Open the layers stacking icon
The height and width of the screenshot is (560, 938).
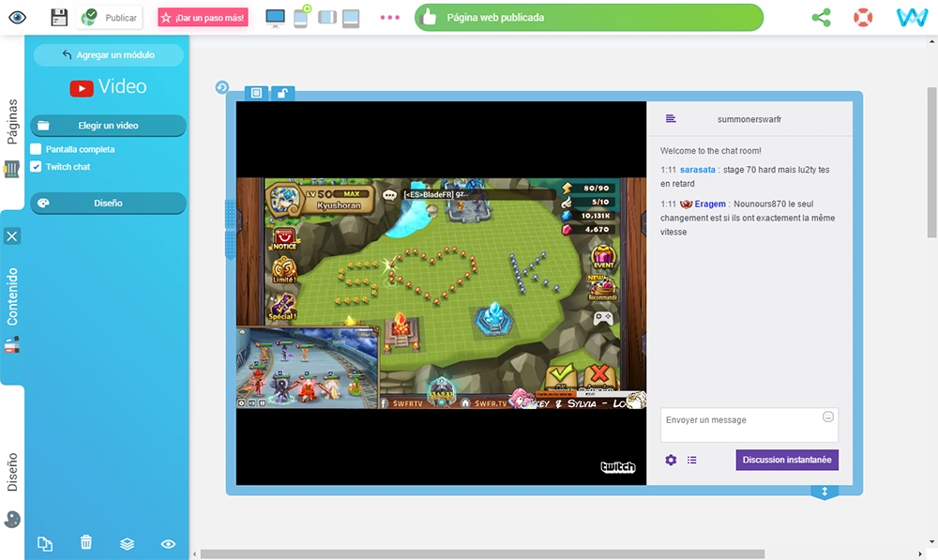127,544
